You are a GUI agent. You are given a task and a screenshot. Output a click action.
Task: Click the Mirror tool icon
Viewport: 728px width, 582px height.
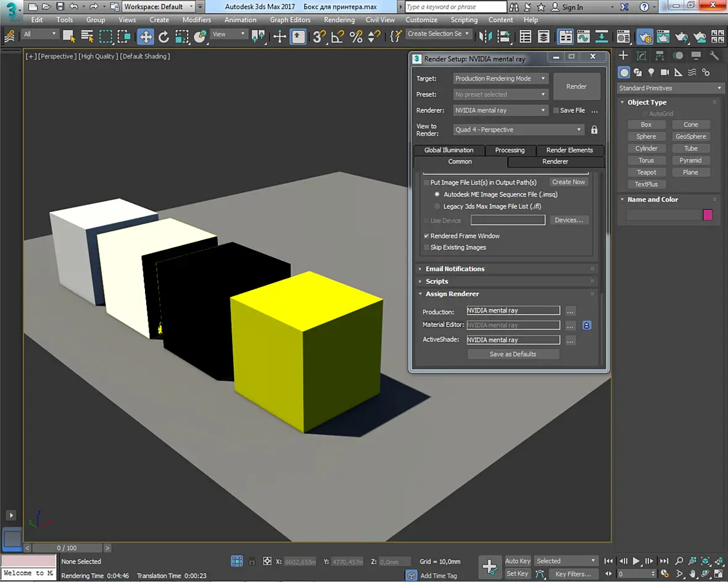(x=486, y=36)
